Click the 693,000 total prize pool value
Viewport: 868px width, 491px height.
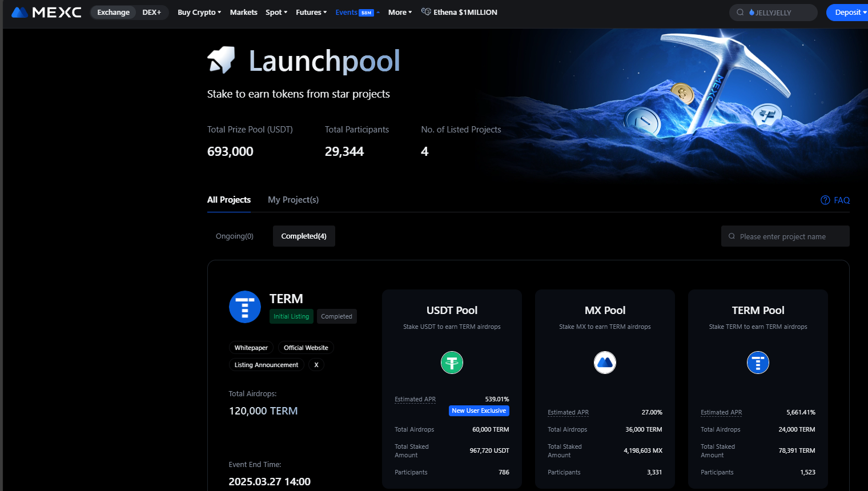[230, 151]
